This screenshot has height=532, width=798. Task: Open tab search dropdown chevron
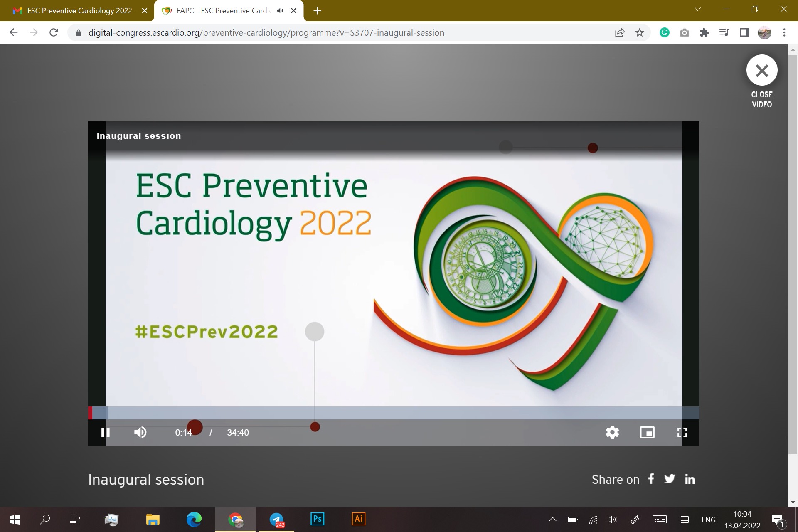(x=698, y=9)
